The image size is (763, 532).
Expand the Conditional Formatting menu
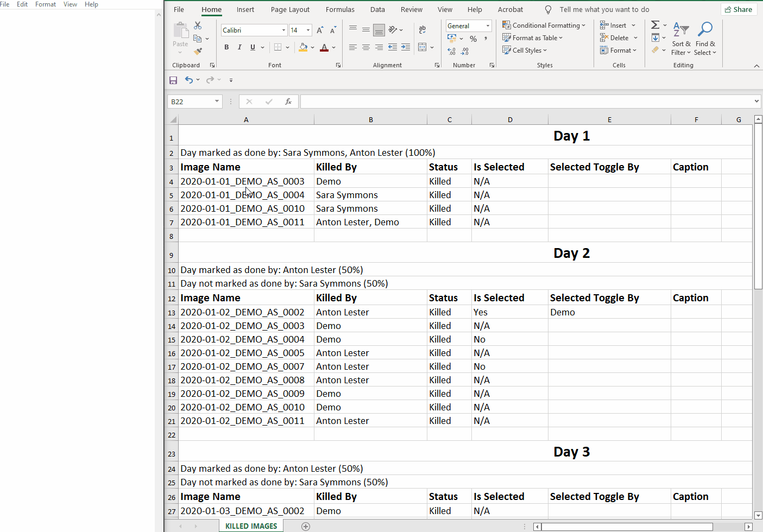[x=544, y=26]
